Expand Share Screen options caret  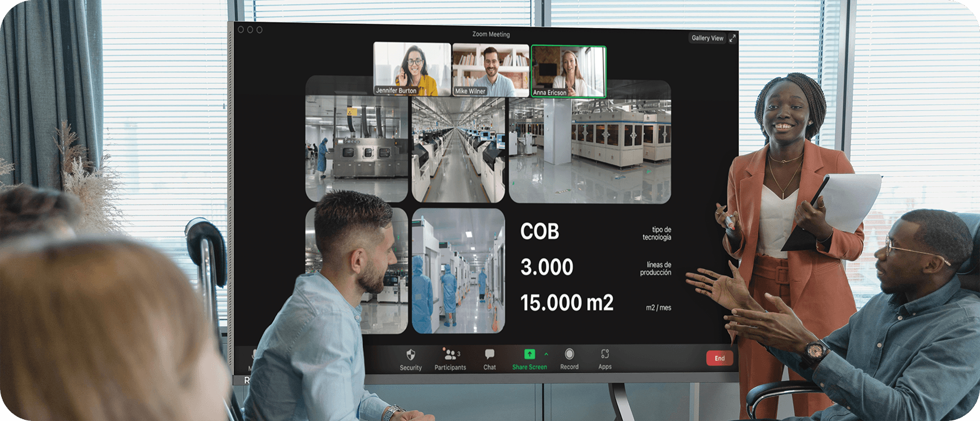coord(546,354)
